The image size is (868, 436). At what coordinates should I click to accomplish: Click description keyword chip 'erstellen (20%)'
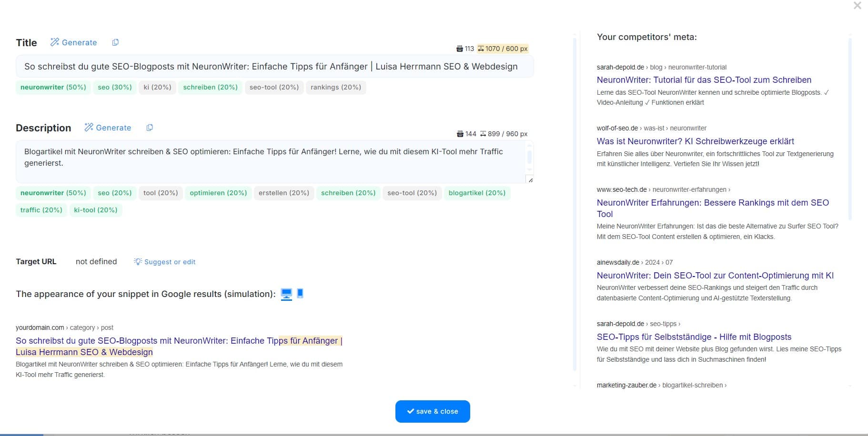[x=284, y=193]
